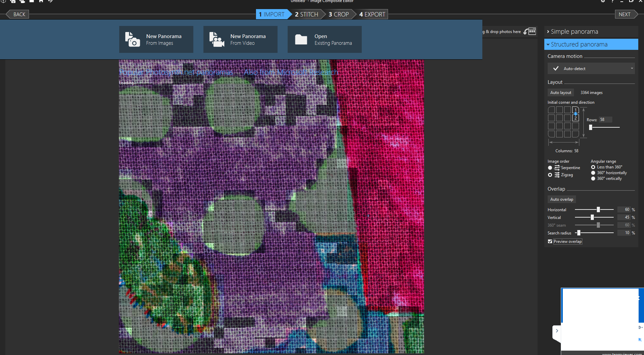The height and width of the screenshot is (355, 644).
Task: Click New Panorama From Video camcorder icon
Action: pyautogui.click(x=217, y=39)
